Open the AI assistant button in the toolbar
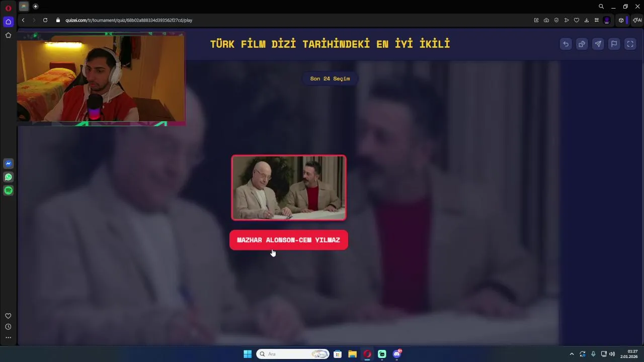This screenshot has width=644, height=362. (x=637, y=20)
